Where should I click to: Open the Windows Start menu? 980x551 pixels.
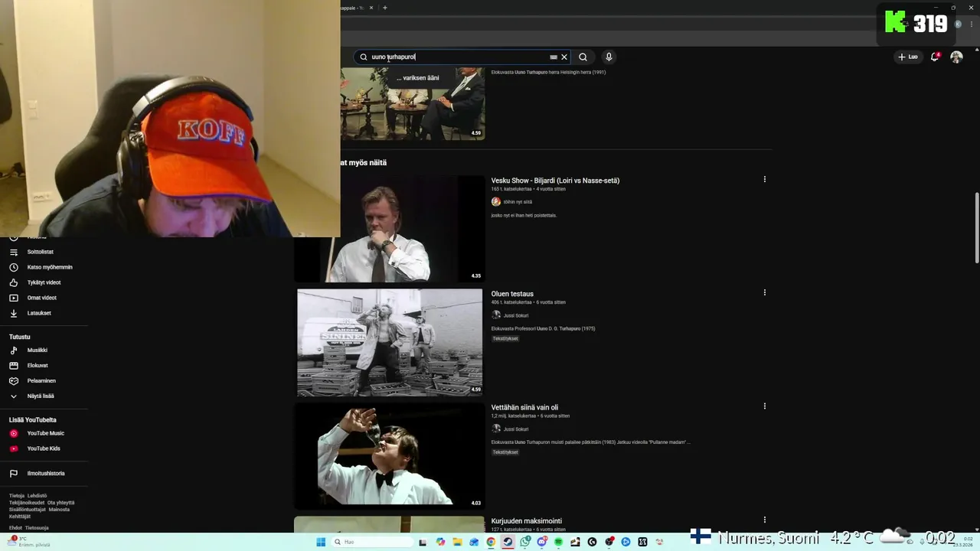[x=321, y=542]
